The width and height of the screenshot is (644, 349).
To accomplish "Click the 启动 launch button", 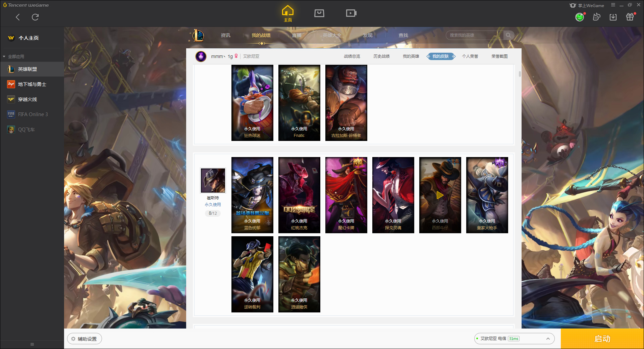I will [x=602, y=339].
